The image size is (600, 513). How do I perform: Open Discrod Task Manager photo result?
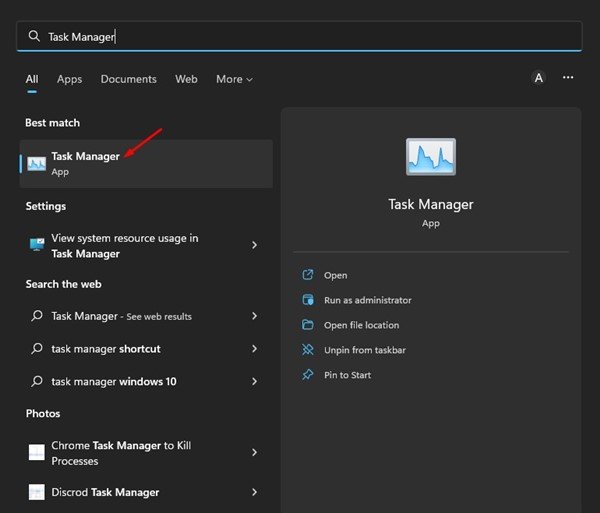click(146, 492)
